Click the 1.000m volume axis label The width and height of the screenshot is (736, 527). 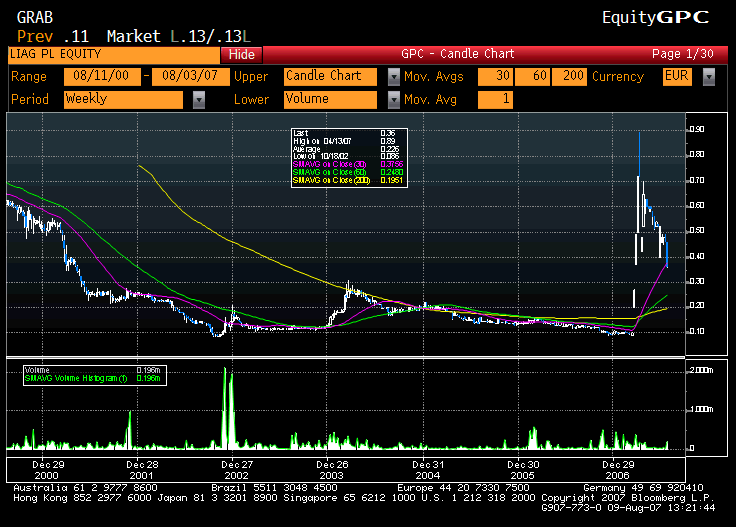[701, 409]
